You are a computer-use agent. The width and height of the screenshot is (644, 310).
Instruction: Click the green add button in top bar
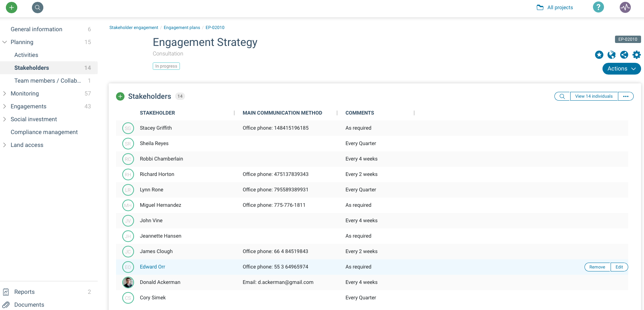pyautogui.click(x=12, y=7)
